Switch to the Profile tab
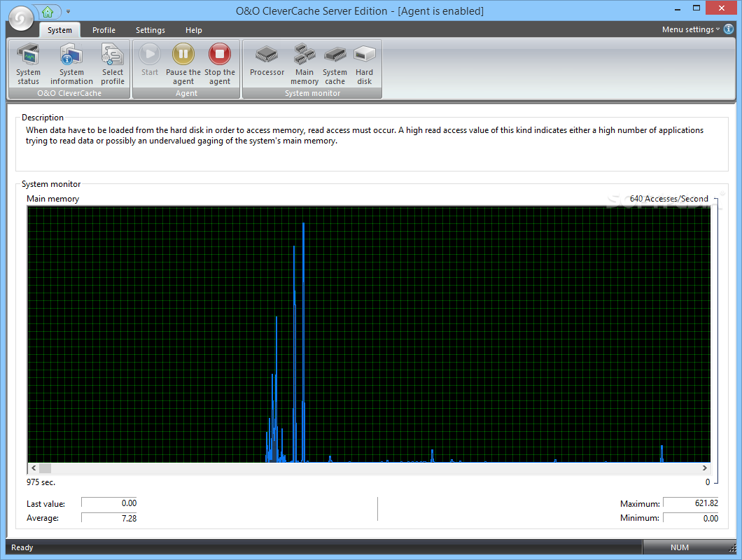The width and height of the screenshot is (742, 560). [x=104, y=30]
